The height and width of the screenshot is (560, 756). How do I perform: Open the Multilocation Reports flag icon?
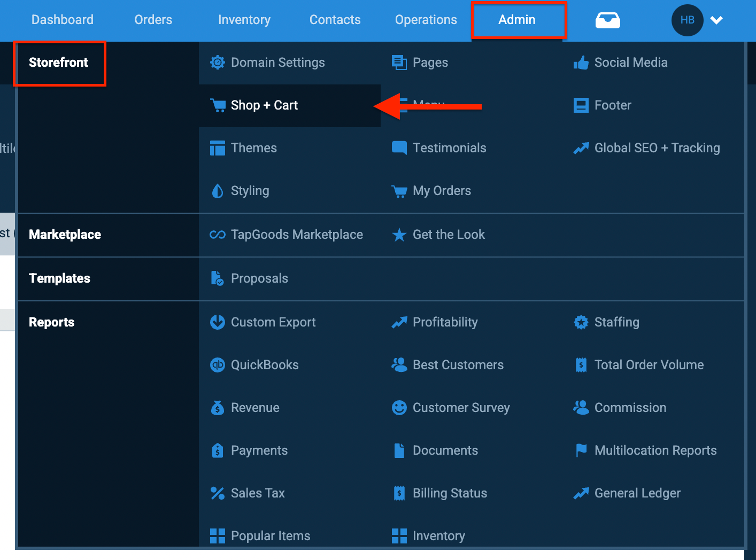click(581, 450)
